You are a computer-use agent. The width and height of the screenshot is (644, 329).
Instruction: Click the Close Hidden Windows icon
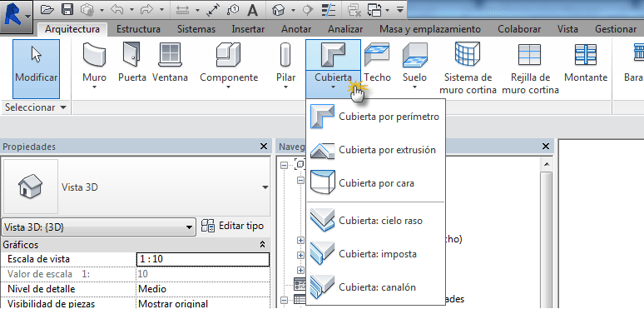pyautogui.click(x=354, y=10)
